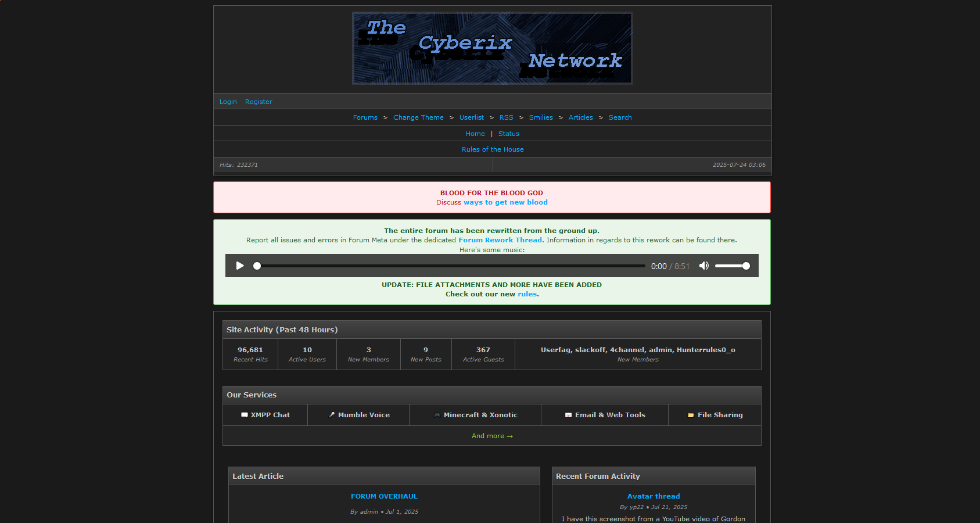
Task: Open the Forum Rework Thread link
Action: point(500,240)
